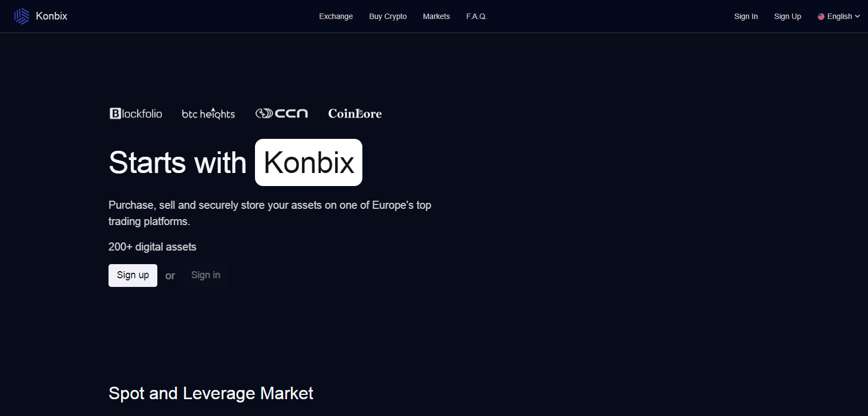Click Sign Up in the header
This screenshot has width=868, height=416.
click(788, 16)
